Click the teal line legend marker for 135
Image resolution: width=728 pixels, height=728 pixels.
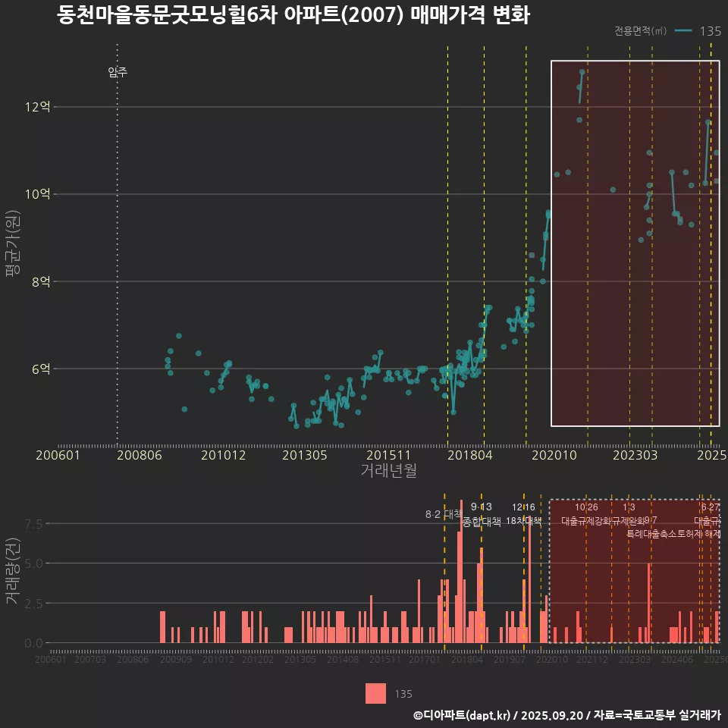[683, 31]
